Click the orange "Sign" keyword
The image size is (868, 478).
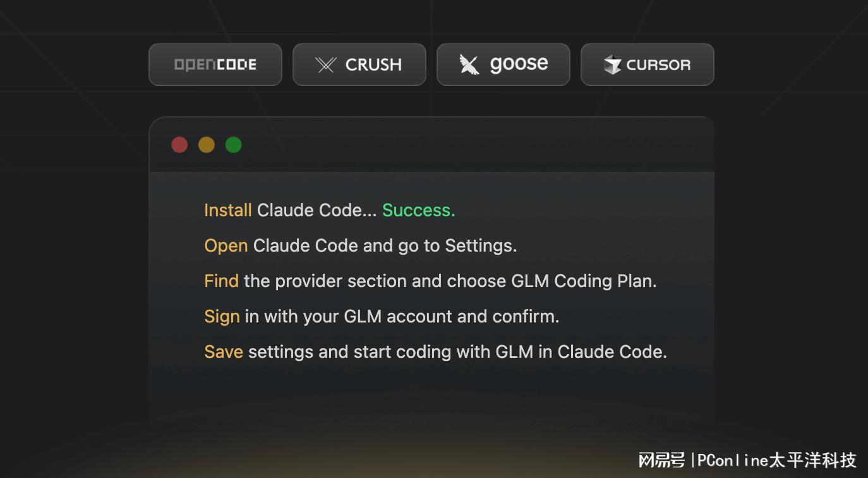pyautogui.click(x=222, y=316)
